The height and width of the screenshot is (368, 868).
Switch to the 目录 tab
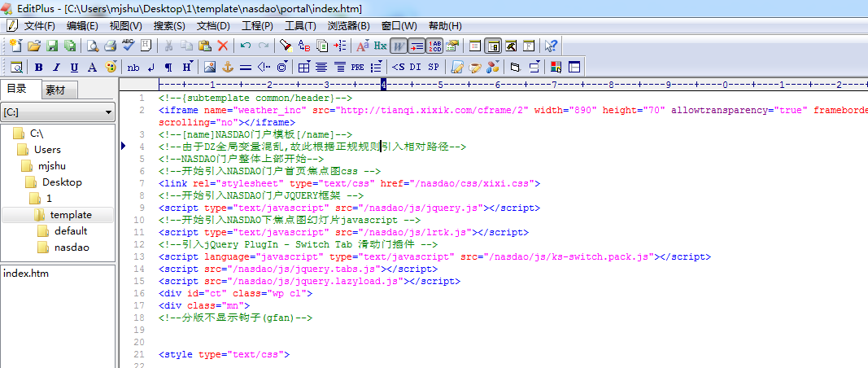[20, 89]
